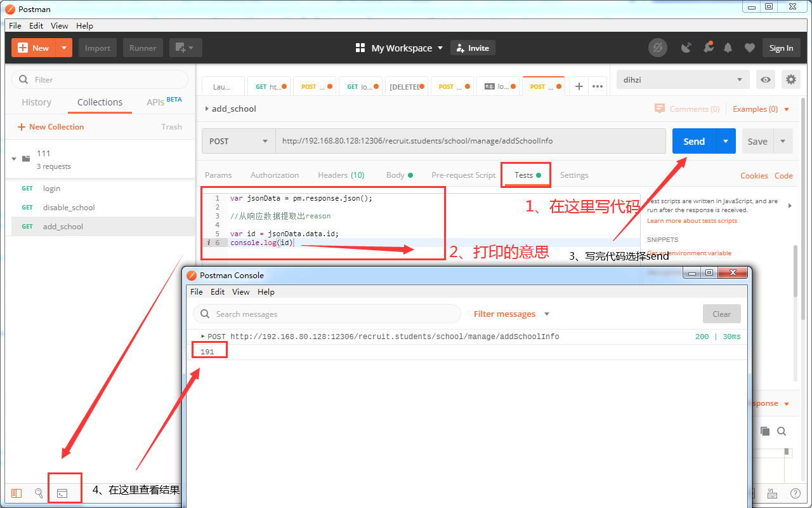Viewport: 812px width, 508px height.
Task: Click the Search messages field in Console
Action: [x=327, y=314]
